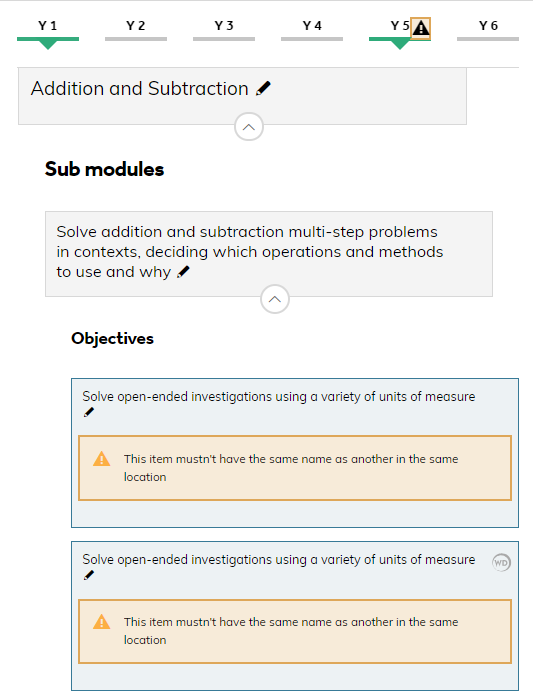Click the sub module description text
Image resolution: width=533 pixels, height=700 pixels.
click(x=250, y=252)
